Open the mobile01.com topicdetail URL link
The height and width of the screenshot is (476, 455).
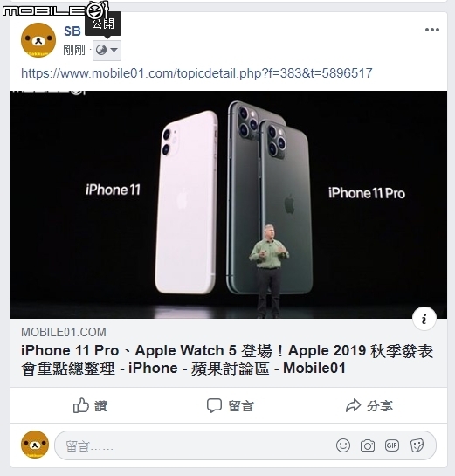click(196, 73)
